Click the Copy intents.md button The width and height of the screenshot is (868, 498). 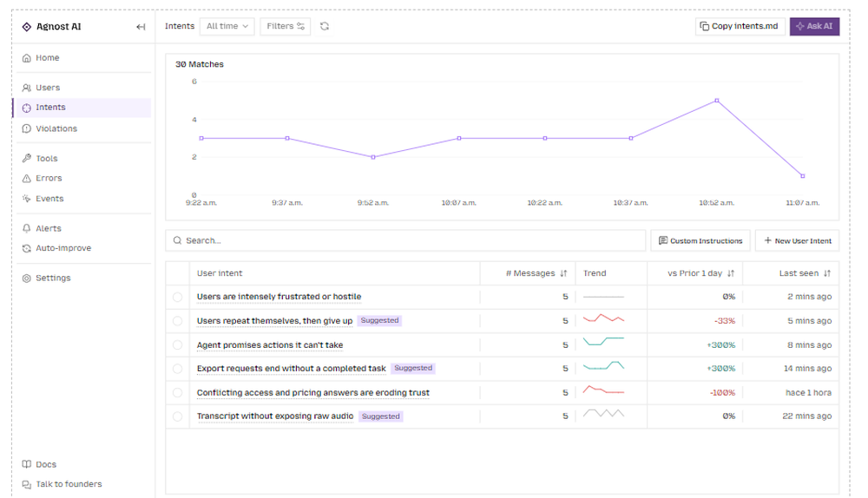(x=740, y=26)
